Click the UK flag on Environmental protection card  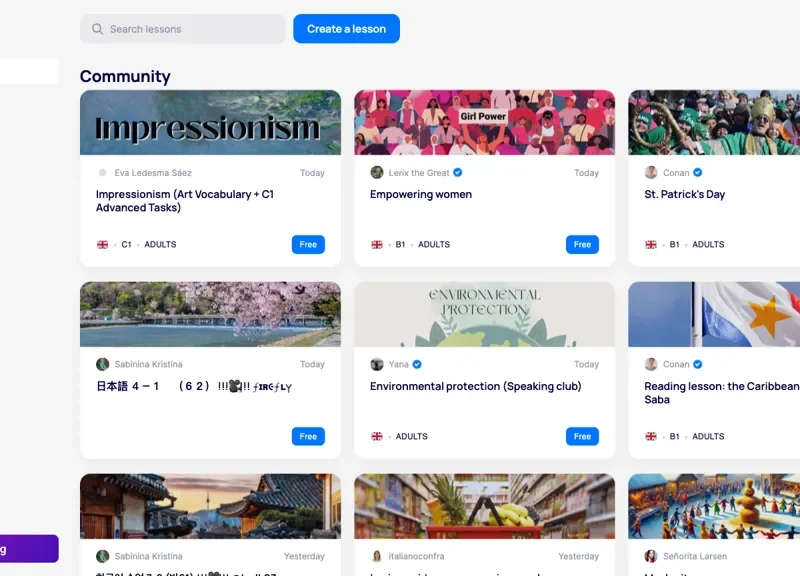377,436
